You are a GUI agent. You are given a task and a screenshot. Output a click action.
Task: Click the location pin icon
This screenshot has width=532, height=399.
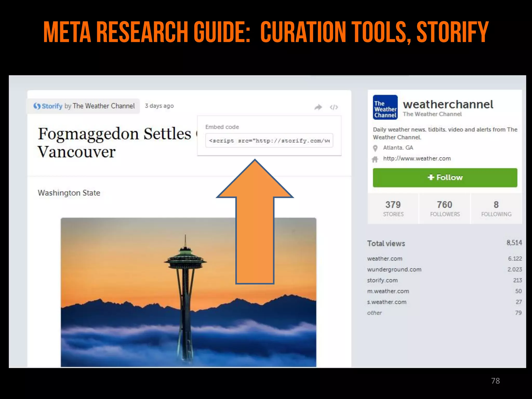375,148
